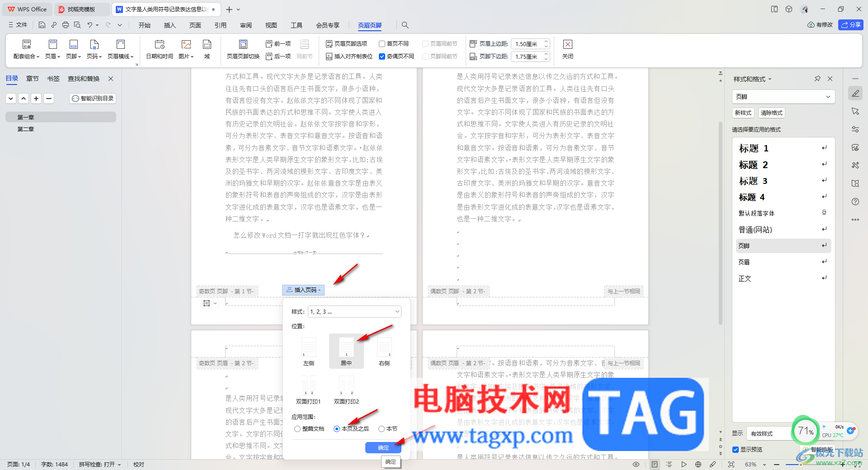Insert a Field using the 域 icon
The height and width of the screenshot is (470, 868).
coord(207,44)
